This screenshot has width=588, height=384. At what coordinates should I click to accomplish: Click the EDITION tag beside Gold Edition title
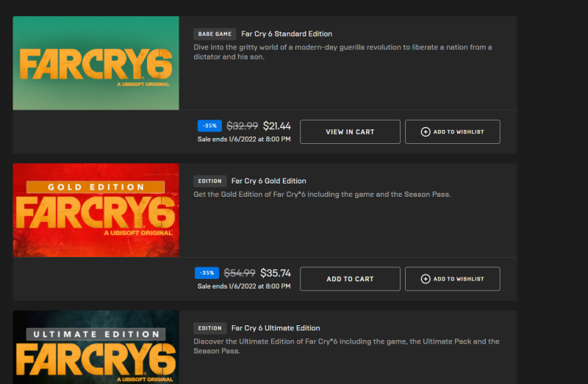(209, 181)
